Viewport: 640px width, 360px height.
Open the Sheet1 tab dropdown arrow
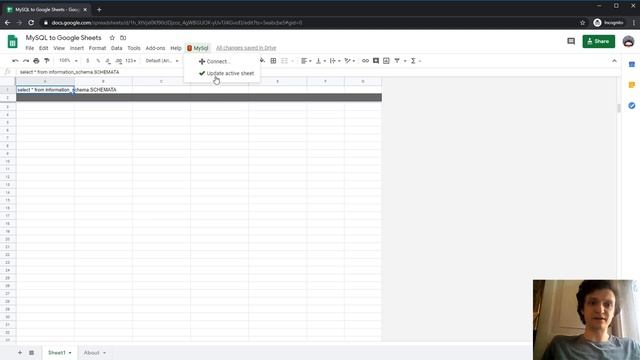point(70,353)
